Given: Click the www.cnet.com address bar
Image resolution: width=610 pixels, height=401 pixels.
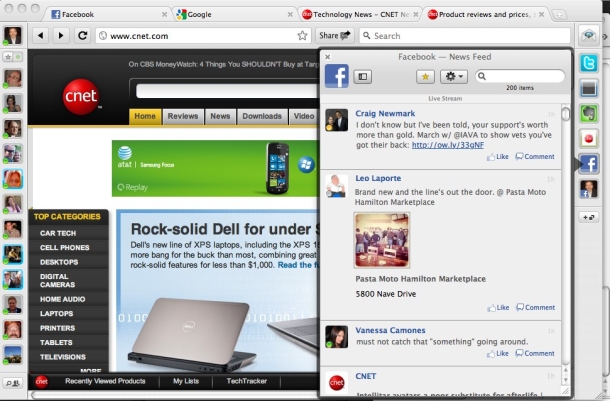Looking at the screenshot, I should pyautogui.click(x=203, y=36).
